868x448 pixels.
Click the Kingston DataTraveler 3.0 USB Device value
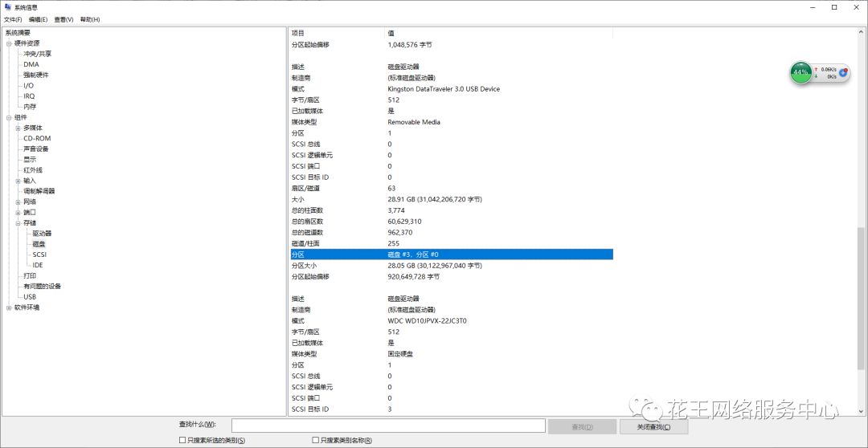(444, 88)
